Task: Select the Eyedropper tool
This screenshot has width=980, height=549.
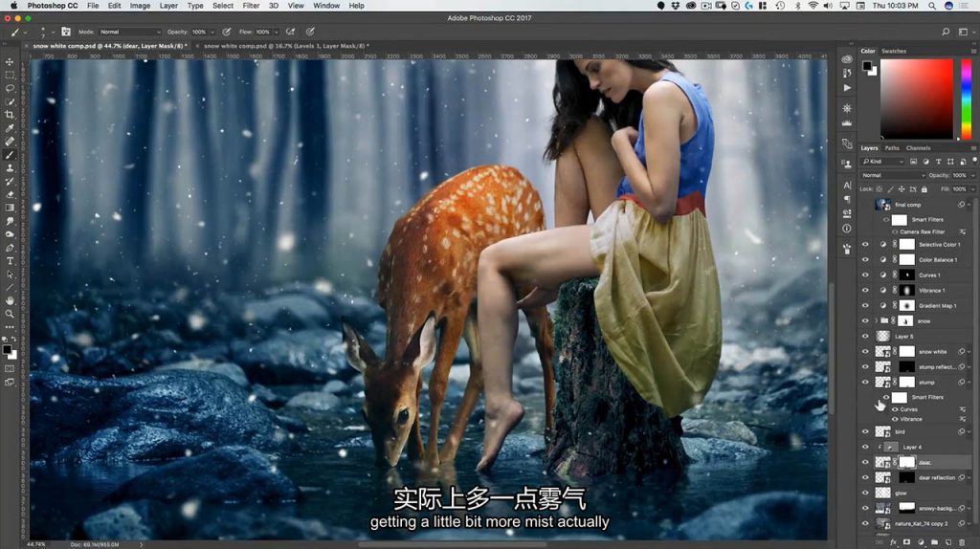Action: [x=10, y=128]
